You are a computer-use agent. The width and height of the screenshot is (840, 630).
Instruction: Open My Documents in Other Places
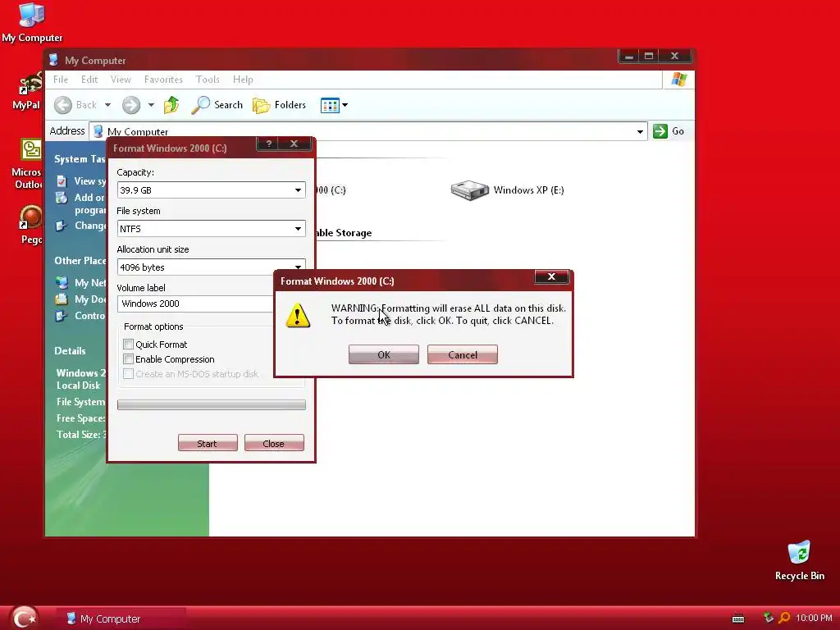pos(90,299)
